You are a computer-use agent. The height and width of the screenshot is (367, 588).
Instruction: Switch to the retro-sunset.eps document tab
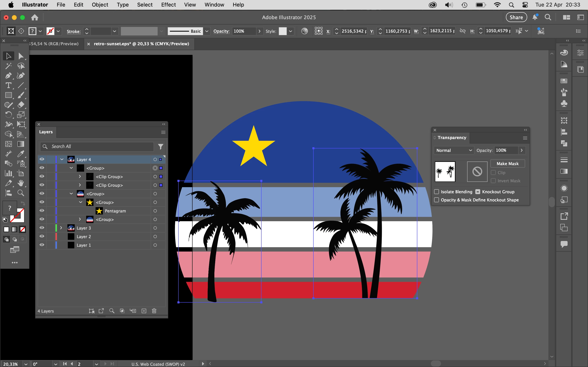click(141, 44)
